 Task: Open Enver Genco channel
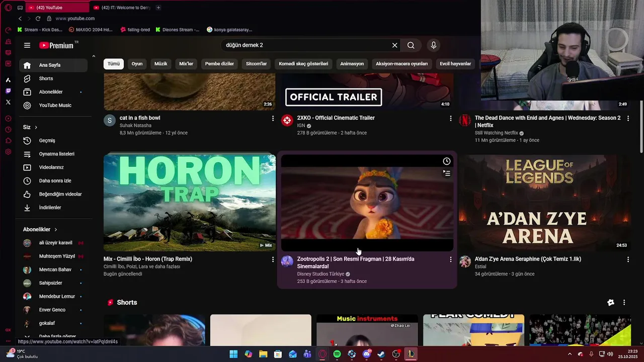pyautogui.click(x=53, y=310)
